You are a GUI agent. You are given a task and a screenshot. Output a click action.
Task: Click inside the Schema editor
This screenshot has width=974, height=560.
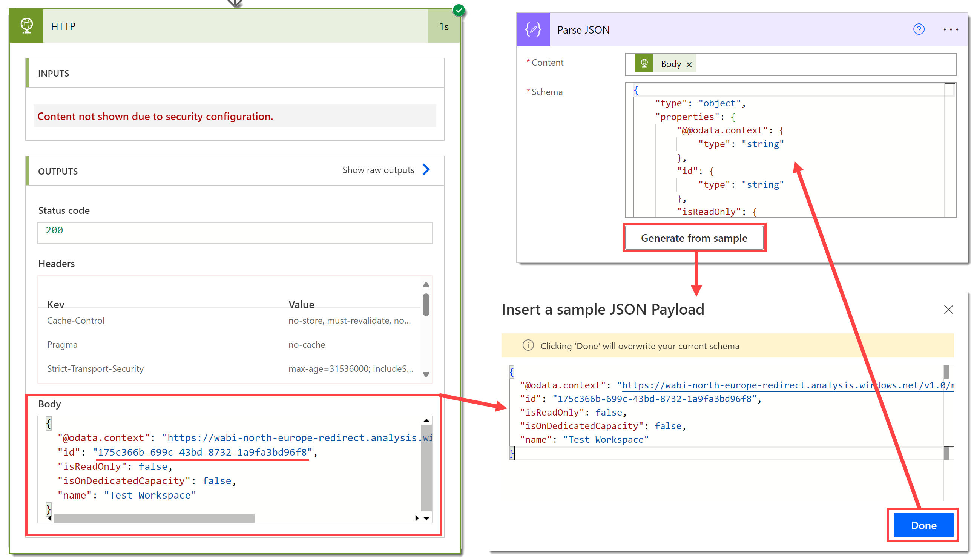791,150
